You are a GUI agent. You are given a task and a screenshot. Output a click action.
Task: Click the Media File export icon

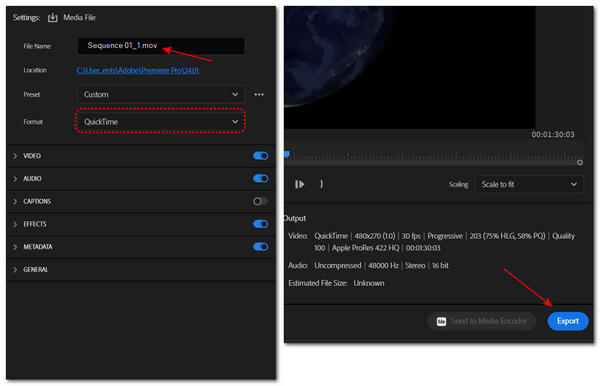[x=52, y=18]
